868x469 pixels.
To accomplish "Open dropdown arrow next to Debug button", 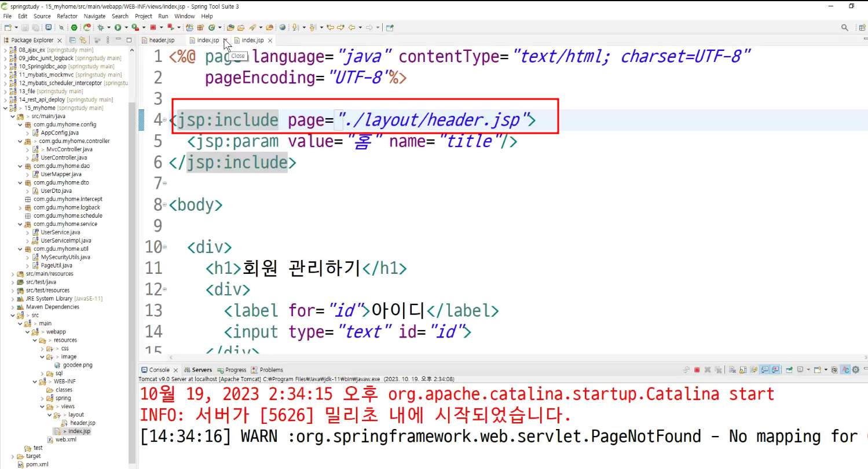I will pos(108,27).
